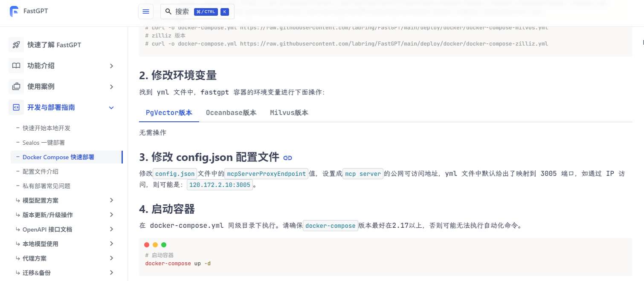Click the ⌘/CTRL shortcut badge
644x281 pixels.
click(206, 11)
